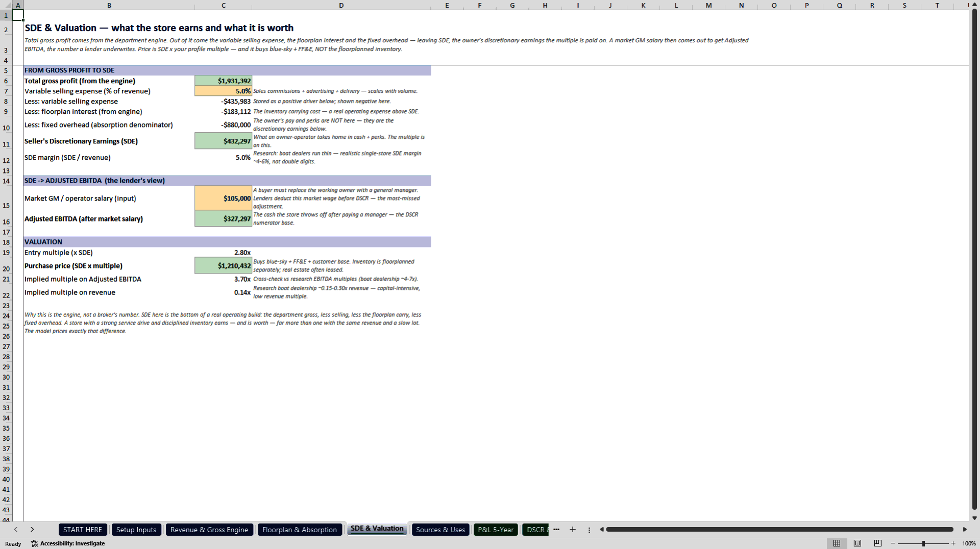Select Entry multiple 2.80x cell
Viewport: 980px width, 549px height.
pyautogui.click(x=224, y=253)
